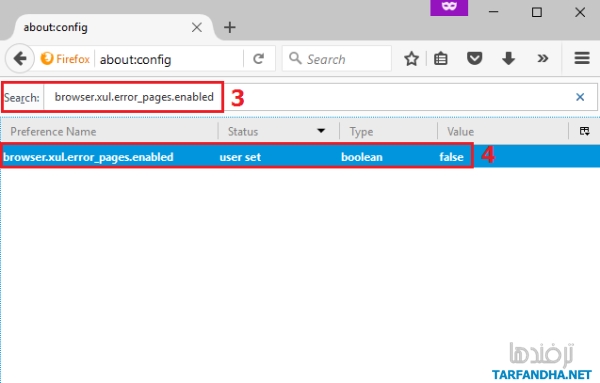The height and width of the screenshot is (383, 600).
Task: Reload the about:config page
Action: [259, 59]
